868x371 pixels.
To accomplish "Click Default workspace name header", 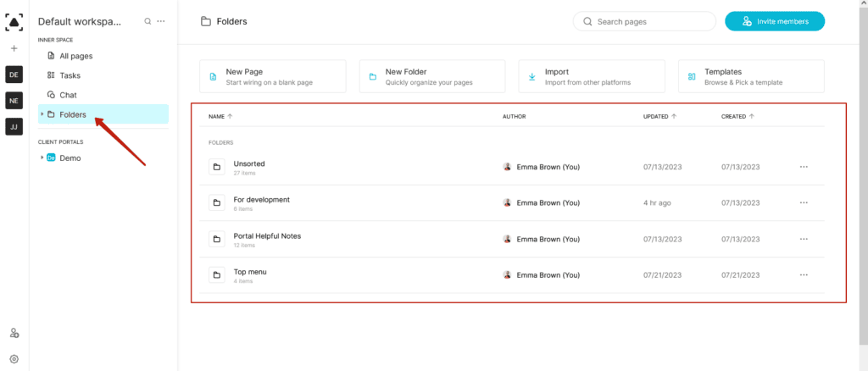I will point(79,21).
